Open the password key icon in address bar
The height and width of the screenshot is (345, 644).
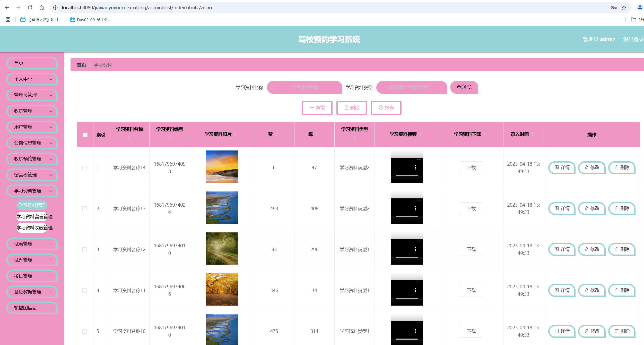(613, 7)
